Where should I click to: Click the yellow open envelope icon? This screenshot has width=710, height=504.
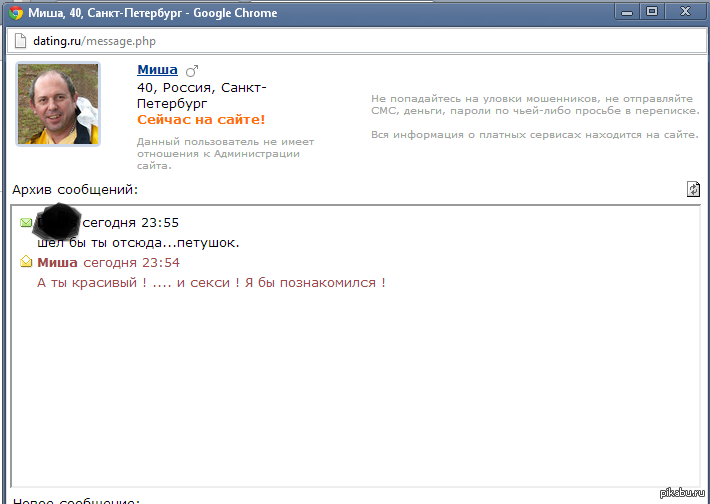(x=26, y=262)
